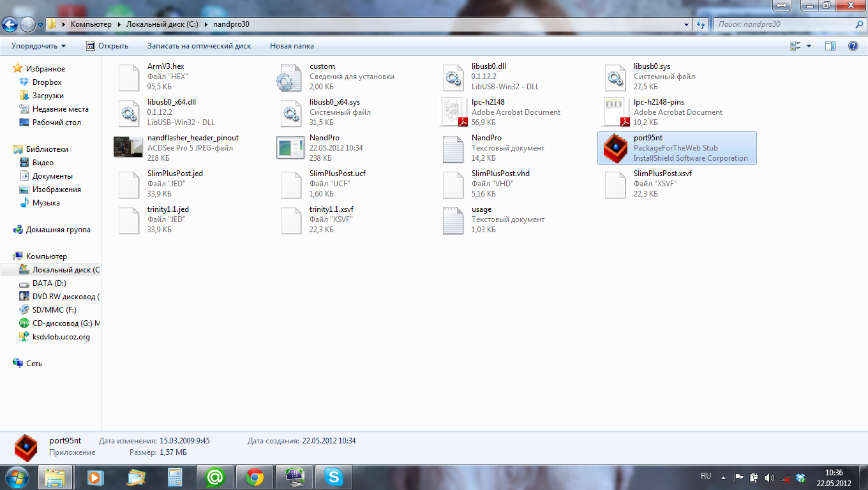868x490 pixels.
Task: Open Google Chrome from the taskbar
Action: click(x=255, y=477)
